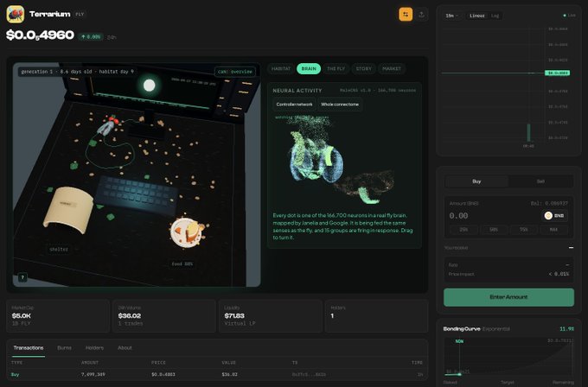Viewport: 588px width, 387px height.
Task: Click the Enter Amount button
Action: click(508, 297)
